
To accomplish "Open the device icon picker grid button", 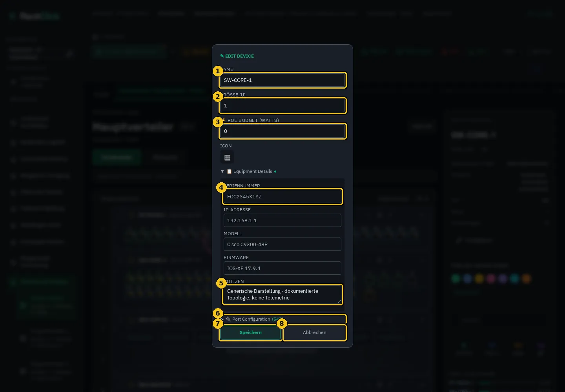I will tap(227, 158).
